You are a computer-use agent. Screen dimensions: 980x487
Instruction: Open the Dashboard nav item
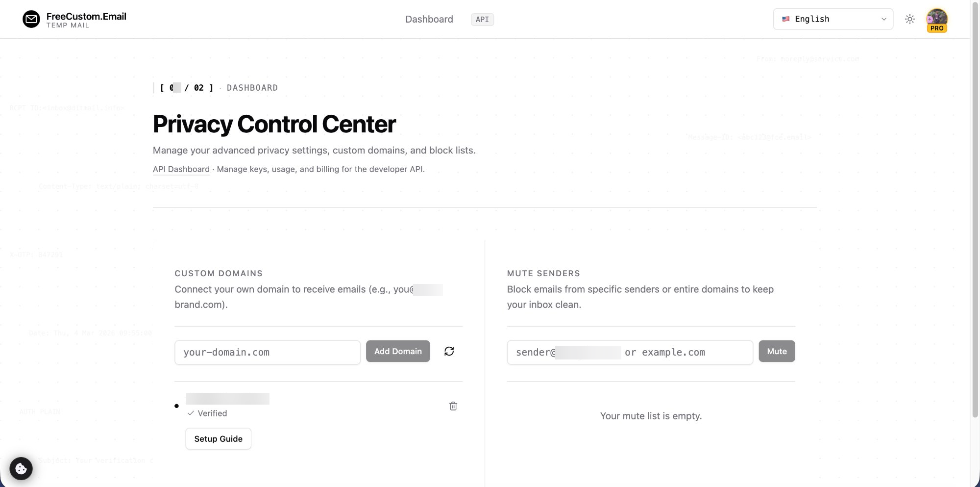429,19
